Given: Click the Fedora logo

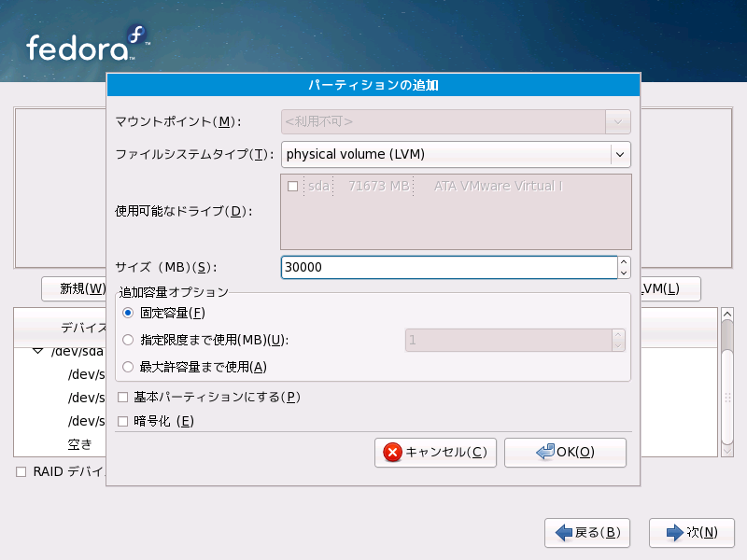Looking at the screenshot, I should point(89,43).
